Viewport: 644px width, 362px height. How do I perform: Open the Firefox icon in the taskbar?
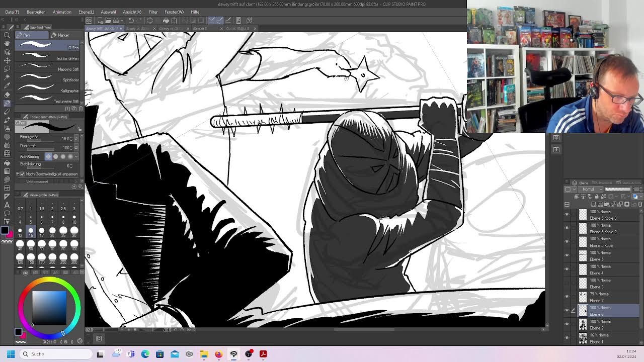point(219,354)
